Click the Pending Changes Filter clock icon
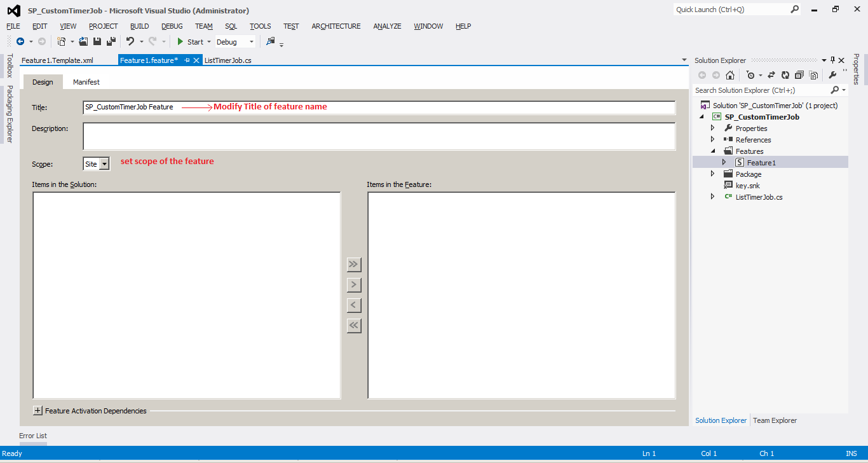 coord(750,75)
